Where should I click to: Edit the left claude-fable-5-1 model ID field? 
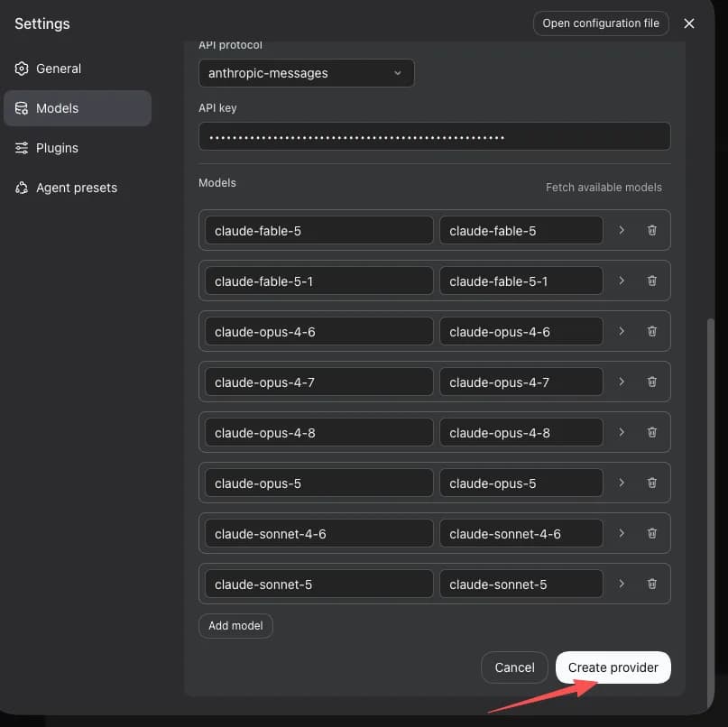319,281
